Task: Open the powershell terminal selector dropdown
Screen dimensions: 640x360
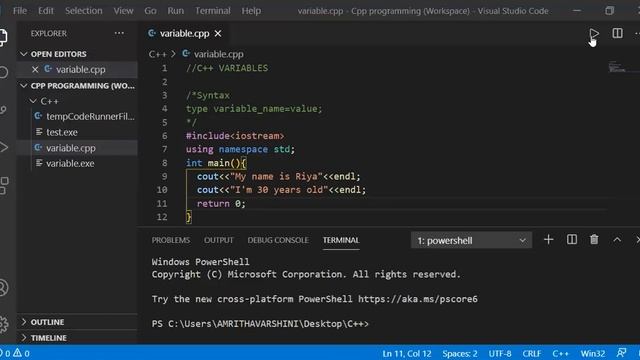Action: point(471,240)
